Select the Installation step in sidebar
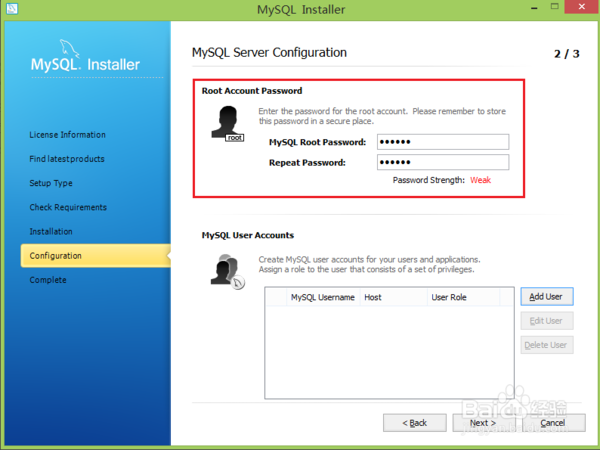The width and height of the screenshot is (600, 450). tap(51, 231)
